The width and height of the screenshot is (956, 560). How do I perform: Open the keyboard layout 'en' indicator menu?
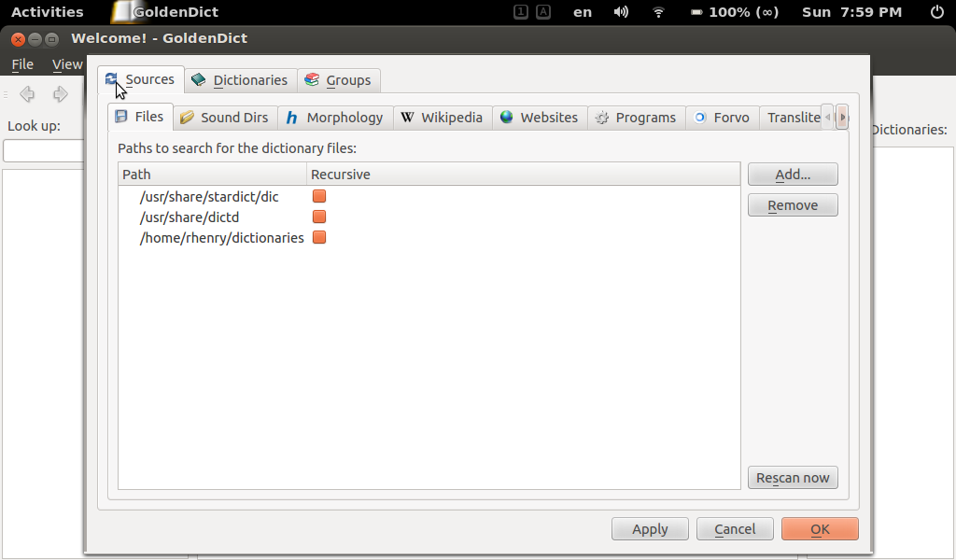click(582, 12)
